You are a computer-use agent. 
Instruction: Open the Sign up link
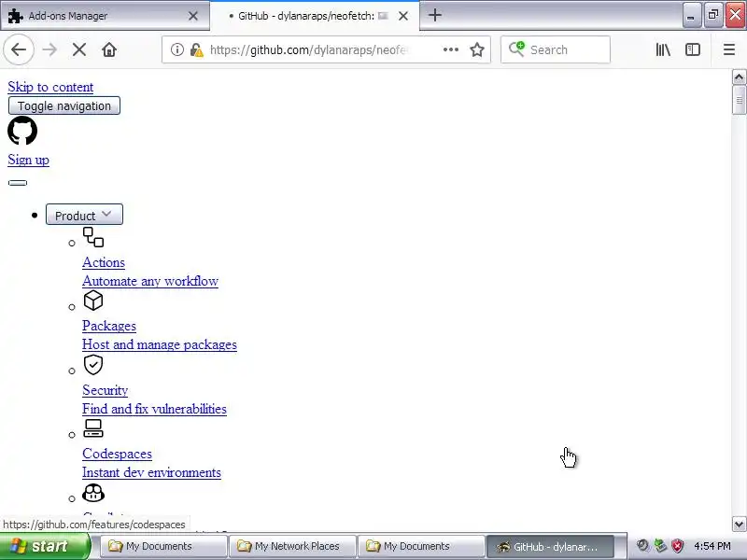[29, 160]
